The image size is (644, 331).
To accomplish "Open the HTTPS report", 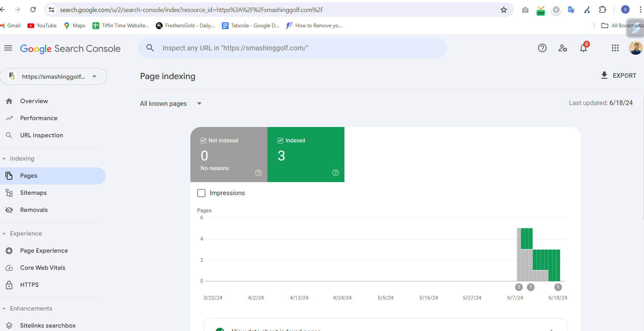I will point(29,284).
